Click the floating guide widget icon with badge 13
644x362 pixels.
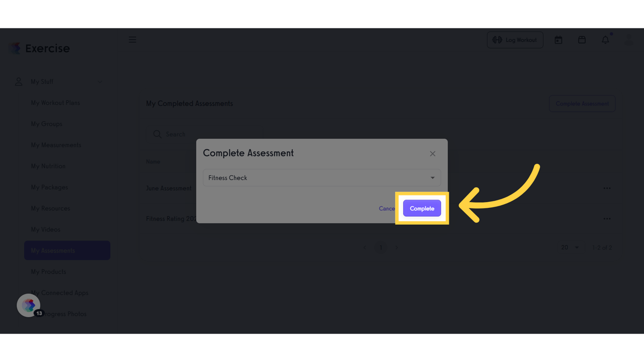click(x=29, y=305)
